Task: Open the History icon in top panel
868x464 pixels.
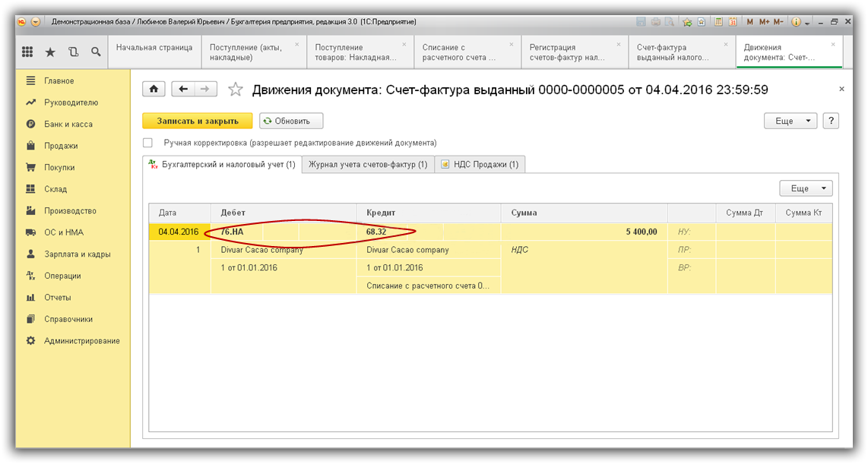Action: pyautogui.click(x=73, y=52)
